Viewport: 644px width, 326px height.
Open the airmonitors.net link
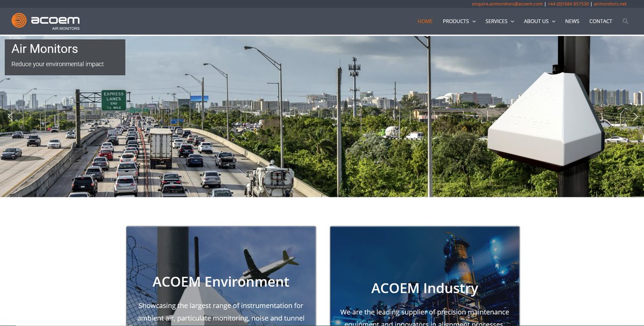pyautogui.click(x=610, y=4)
